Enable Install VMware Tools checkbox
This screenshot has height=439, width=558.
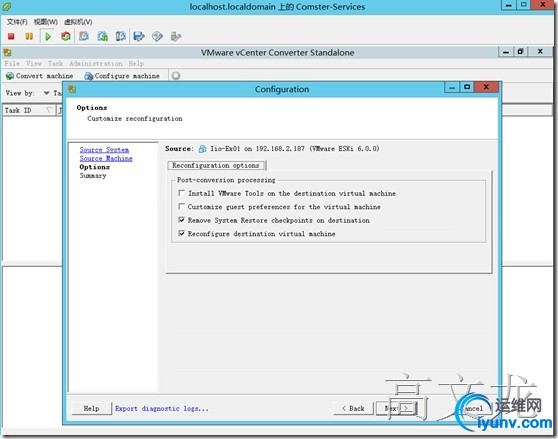click(181, 193)
